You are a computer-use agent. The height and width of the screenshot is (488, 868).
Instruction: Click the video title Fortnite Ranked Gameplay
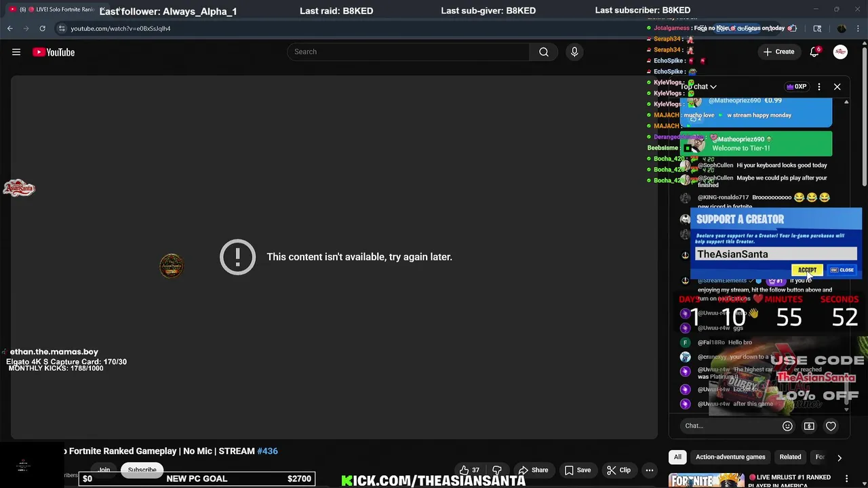click(159, 451)
